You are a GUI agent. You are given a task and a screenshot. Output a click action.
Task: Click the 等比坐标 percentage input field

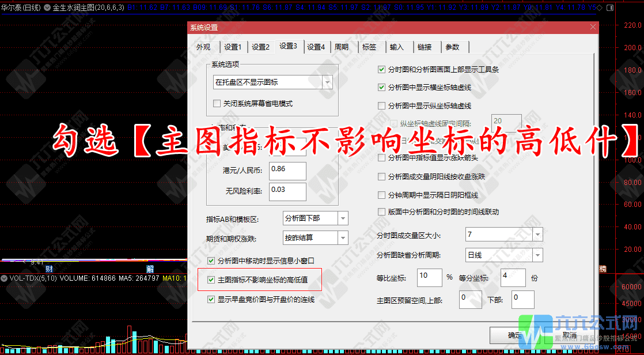coord(429,277)
